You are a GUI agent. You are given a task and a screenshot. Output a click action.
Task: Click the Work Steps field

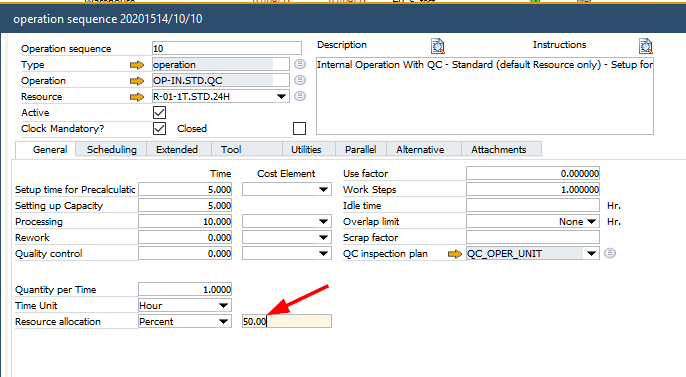click(x=533, y=189)
